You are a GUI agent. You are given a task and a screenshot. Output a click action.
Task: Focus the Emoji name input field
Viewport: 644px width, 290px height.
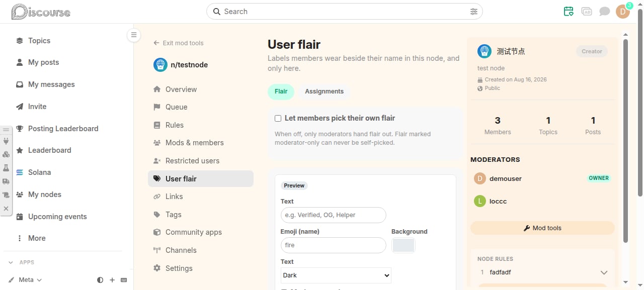(x=333, y=245)
